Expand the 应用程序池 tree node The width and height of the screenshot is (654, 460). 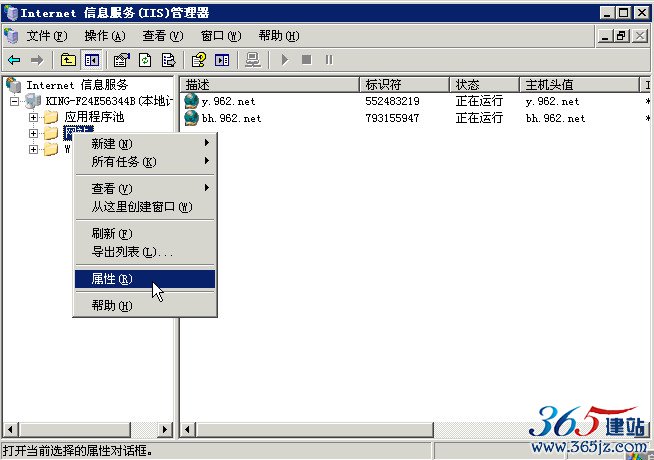tap(33, 118)
